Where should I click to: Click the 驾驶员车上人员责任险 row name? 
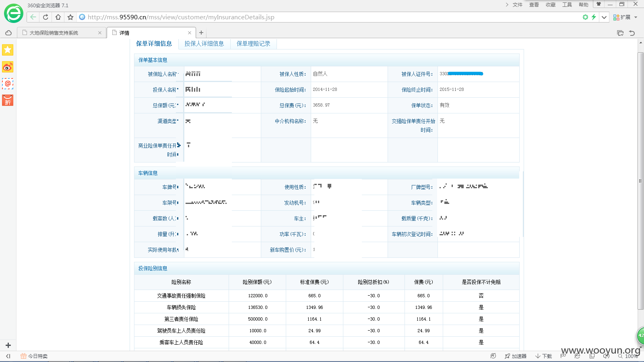[181, 331]
